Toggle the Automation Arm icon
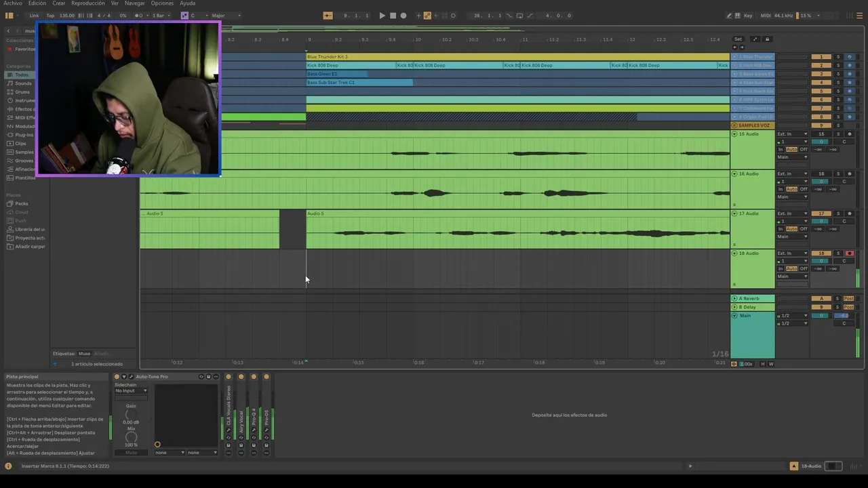 pyautogui.click(x=427, y=16)
